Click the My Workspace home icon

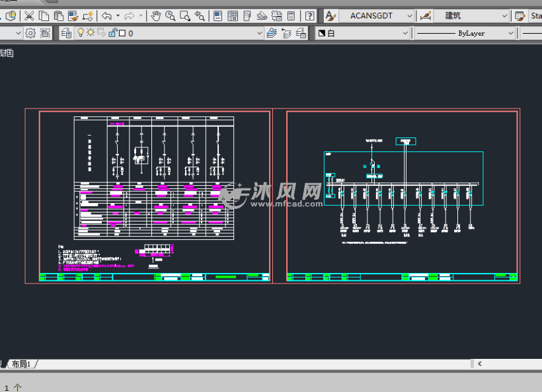tap(45, 33)
